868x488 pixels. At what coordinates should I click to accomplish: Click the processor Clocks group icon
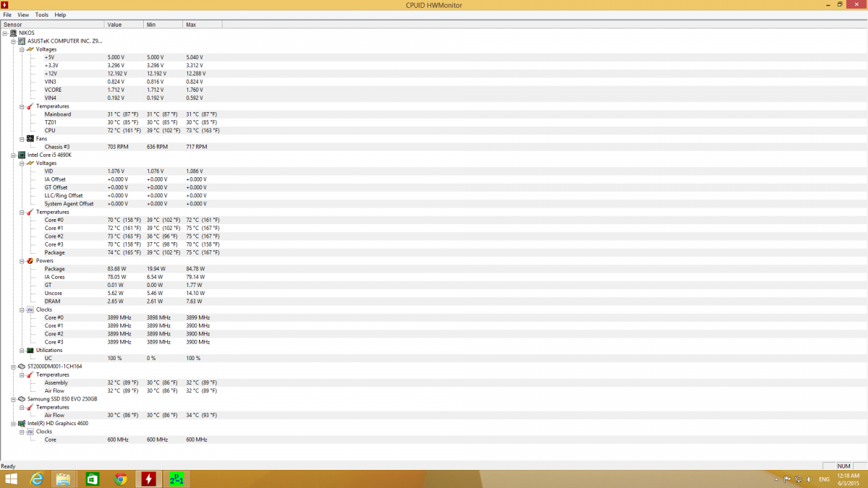[x=30, y=309]
